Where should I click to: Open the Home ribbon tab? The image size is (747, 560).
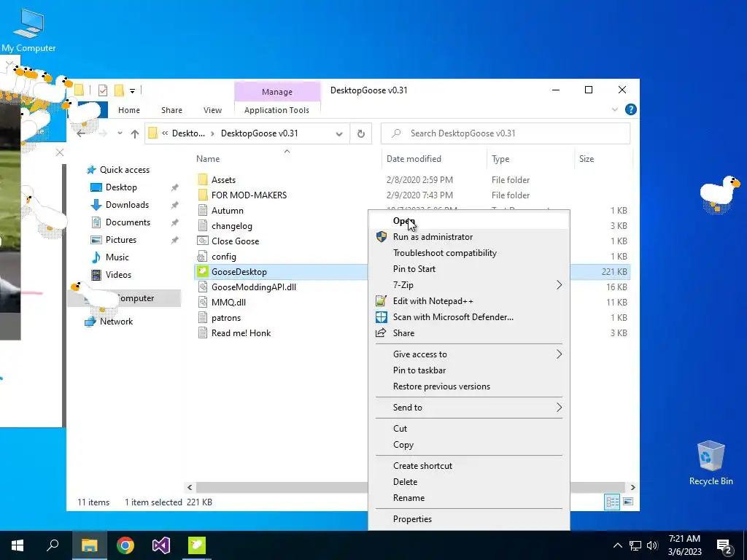(129, 110)
